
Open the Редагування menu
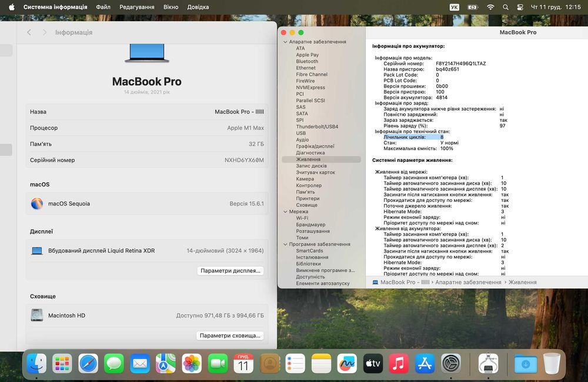click(137, 7)
